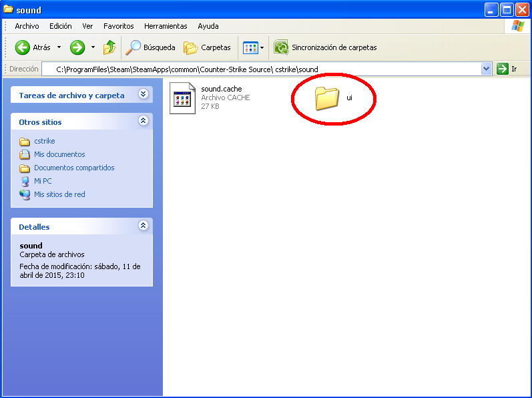Click Sincronización de carpetas button
532x398 pixels.
coord(325,47)
